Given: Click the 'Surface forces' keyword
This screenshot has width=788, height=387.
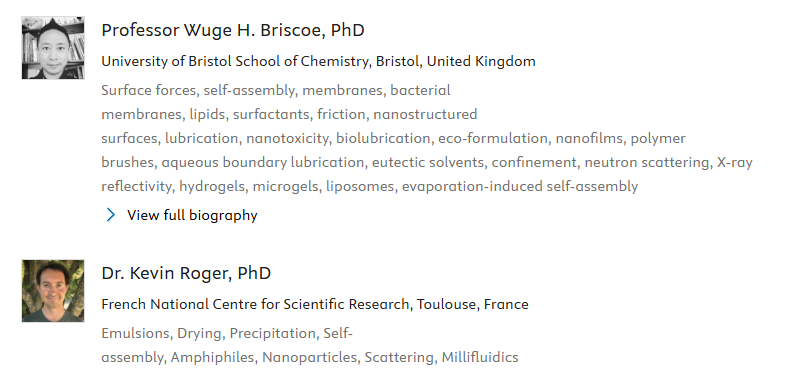Looking at the screenshot, I should click(148, 90).
